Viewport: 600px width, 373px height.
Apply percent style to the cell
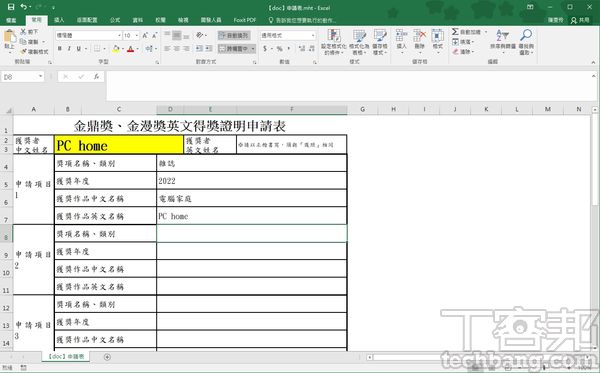tap(279, 49)
